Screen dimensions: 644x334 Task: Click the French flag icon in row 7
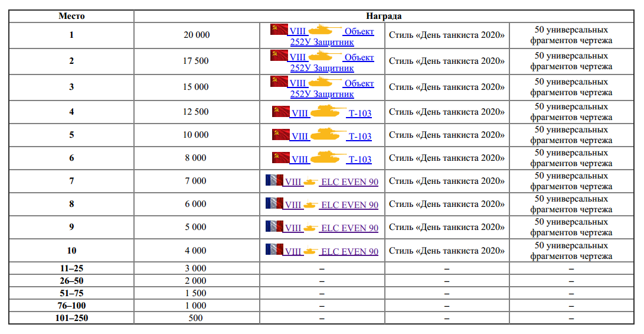pos(274,180)
